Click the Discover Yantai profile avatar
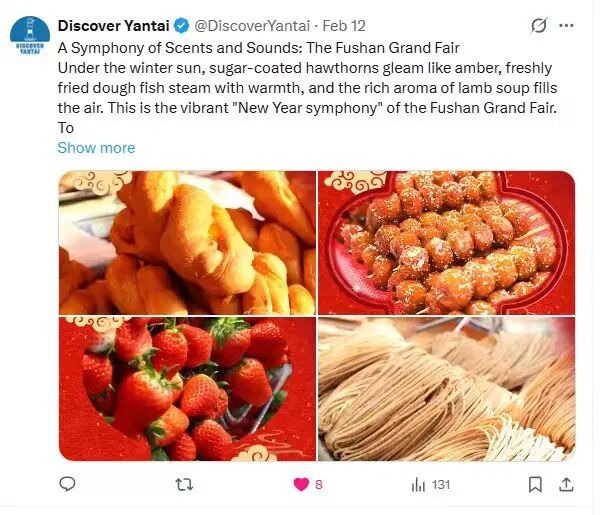Viewport: 603px width, 515px height. (x=29, y=34)
